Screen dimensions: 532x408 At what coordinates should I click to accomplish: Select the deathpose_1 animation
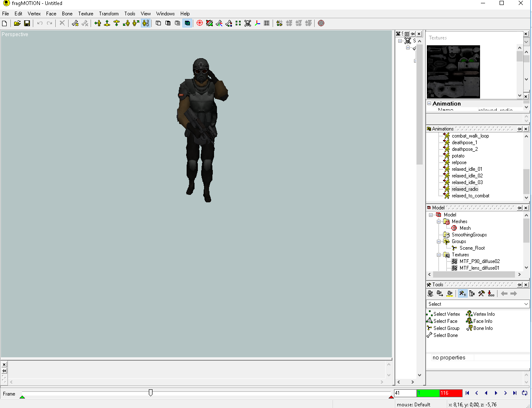pyautogui.click(x=464, y=143)
